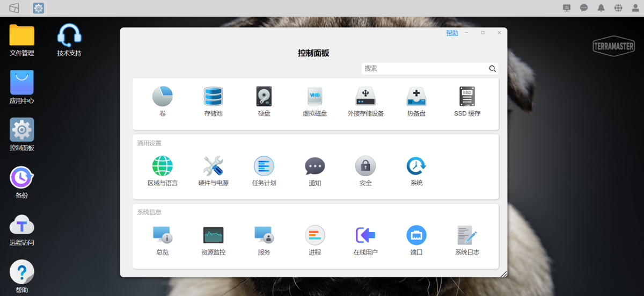Open 硬件与电源 hardware and power

coord(213,166)
